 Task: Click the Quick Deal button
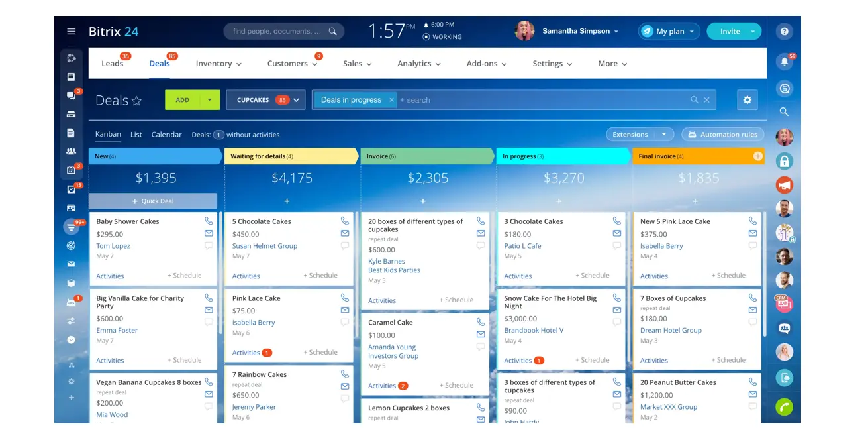tap(153, 201)
